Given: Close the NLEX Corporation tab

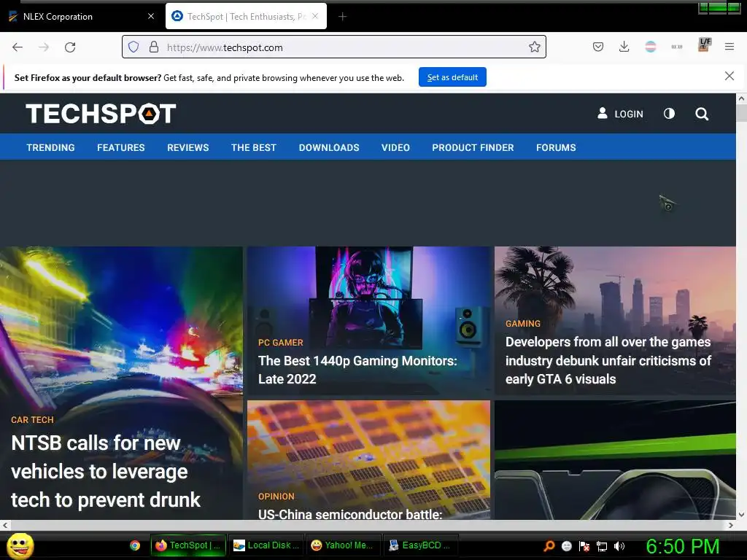Looking at the screenshot, I should [151, 16].
